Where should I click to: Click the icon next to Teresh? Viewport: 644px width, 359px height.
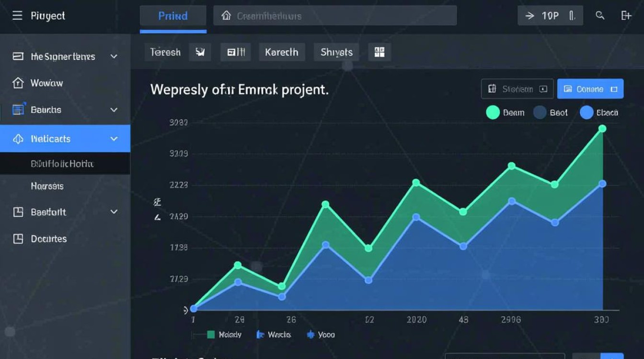pos(200,52)
